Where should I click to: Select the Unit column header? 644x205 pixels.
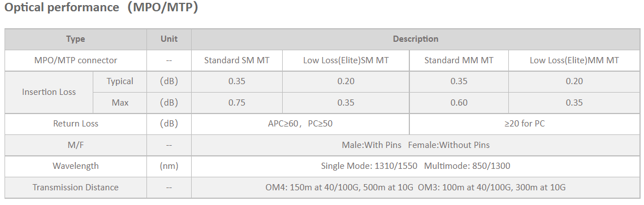click(x=169, y=40)
